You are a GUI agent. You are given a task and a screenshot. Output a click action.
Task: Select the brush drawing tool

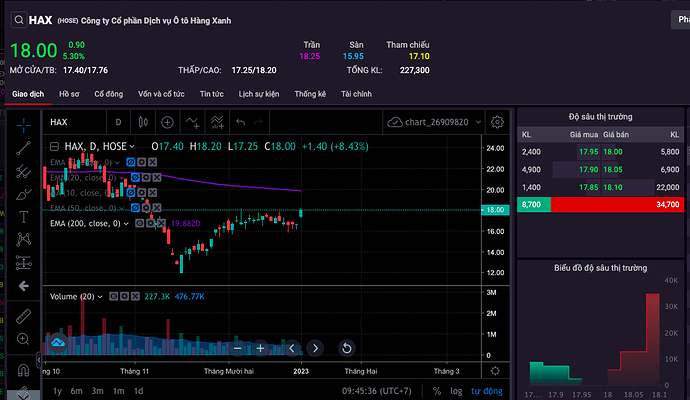tap(23, 194)
